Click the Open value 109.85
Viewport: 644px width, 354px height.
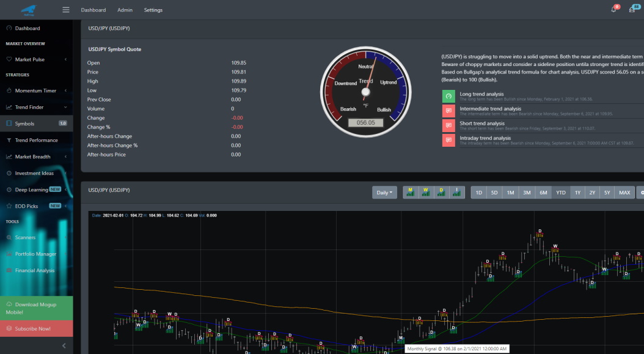[x=239, y=63]
